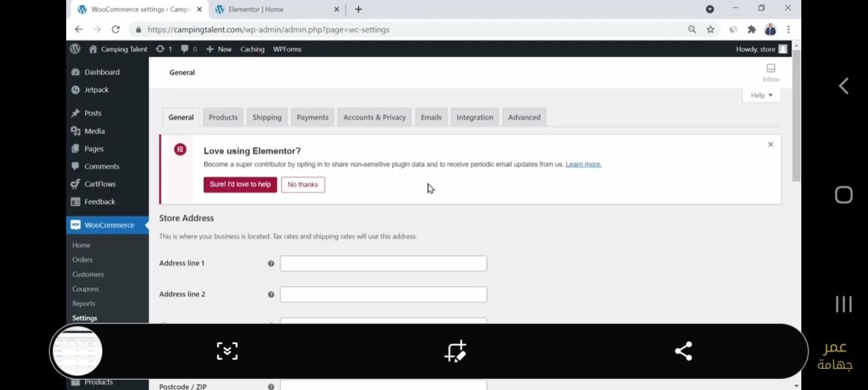Open Chrome three-dot menu

click(x=788, y=29)
